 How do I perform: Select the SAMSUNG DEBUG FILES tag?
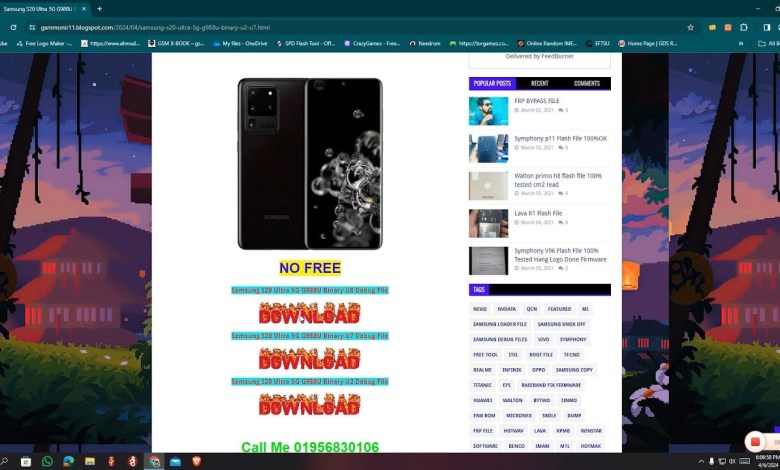(500, 339)
